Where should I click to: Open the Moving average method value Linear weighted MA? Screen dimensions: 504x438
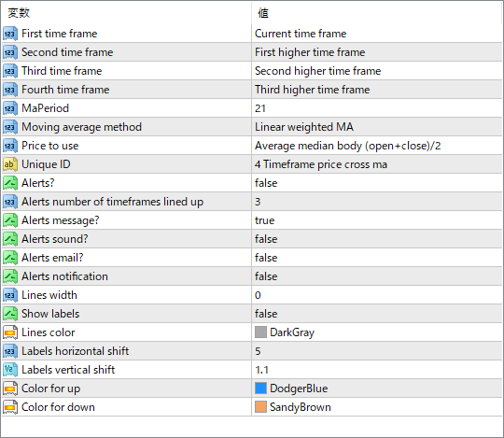click(377, 127)
